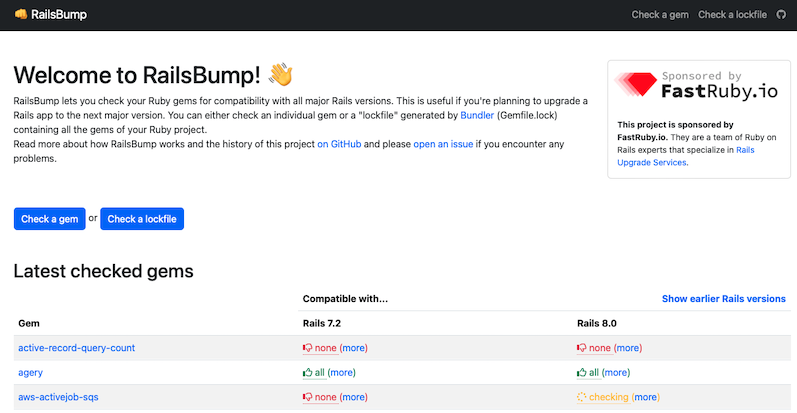Viewport: 797px width, 413px height.
Task: Open 'Check a gem' in top navigation
Action: pos(660,15)
